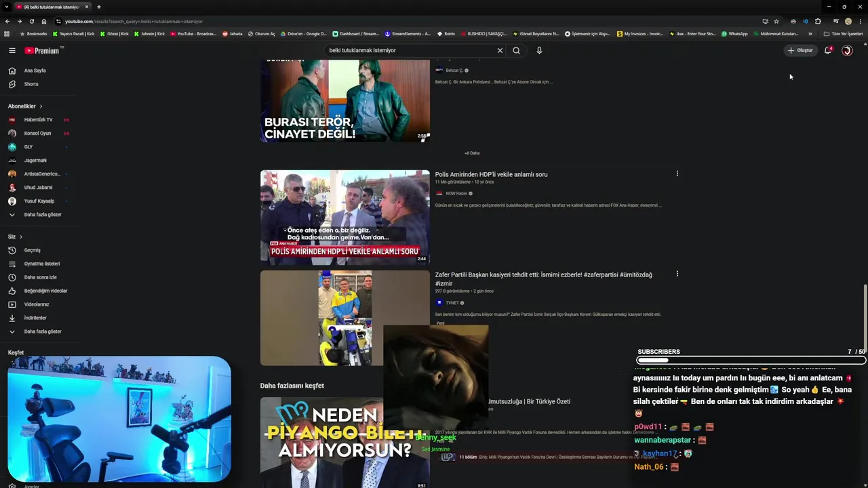The image size is (868, 488).
Task: Go to Ana Sayfa home page
Action: [x=35, y=70]
